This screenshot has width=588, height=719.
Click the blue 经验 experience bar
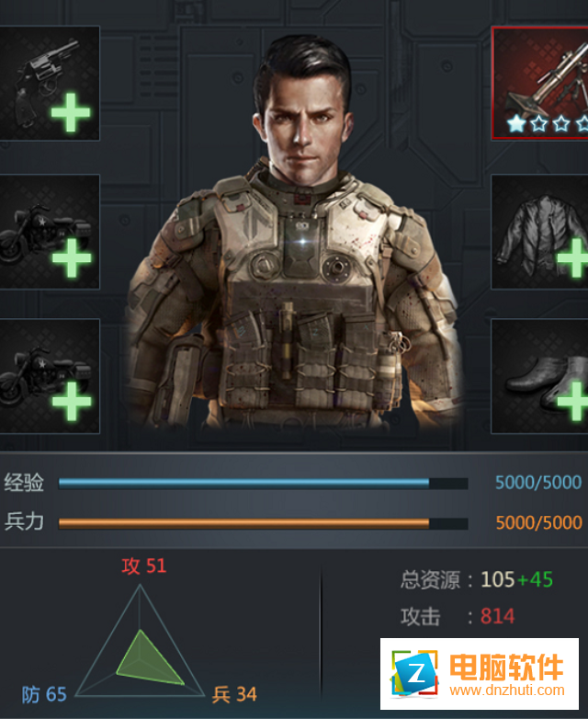pos(263,483)
